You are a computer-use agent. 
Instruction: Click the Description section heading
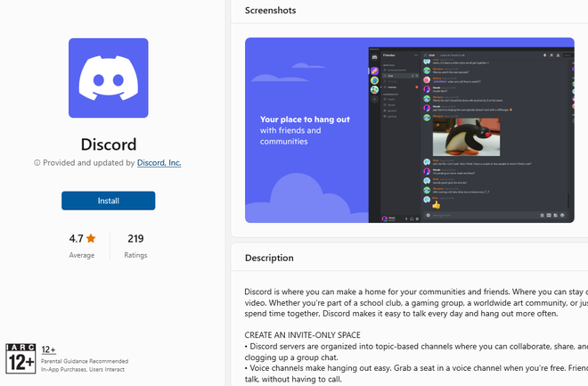coord(269,259)
